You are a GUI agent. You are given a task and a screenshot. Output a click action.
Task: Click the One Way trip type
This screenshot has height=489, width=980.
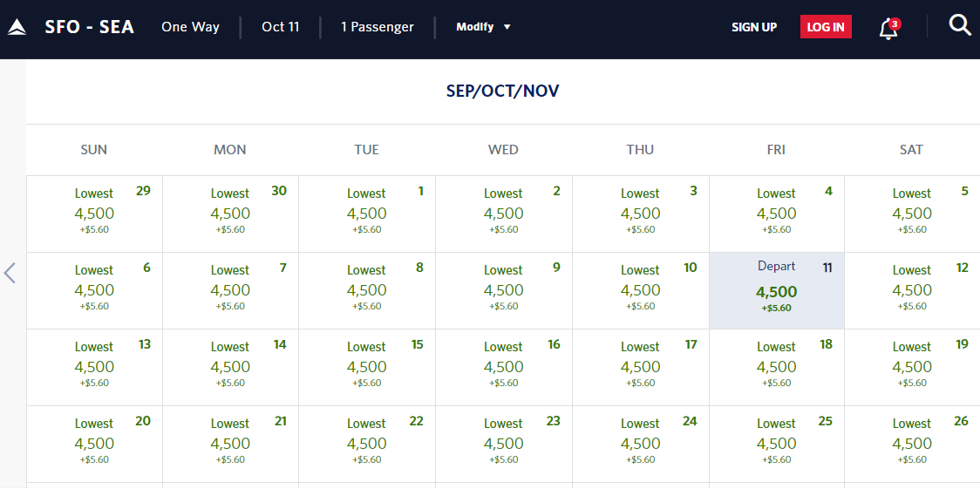[x=190, y=27]
